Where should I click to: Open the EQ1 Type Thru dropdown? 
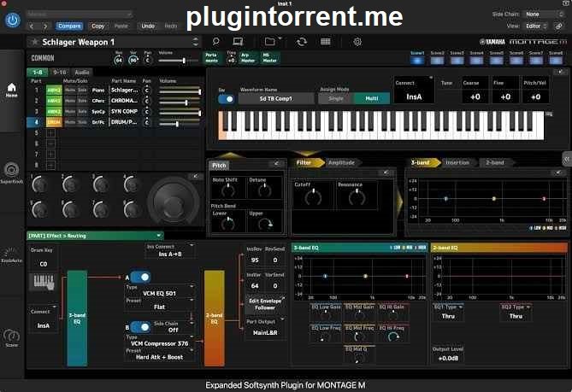tap(448, 313)
